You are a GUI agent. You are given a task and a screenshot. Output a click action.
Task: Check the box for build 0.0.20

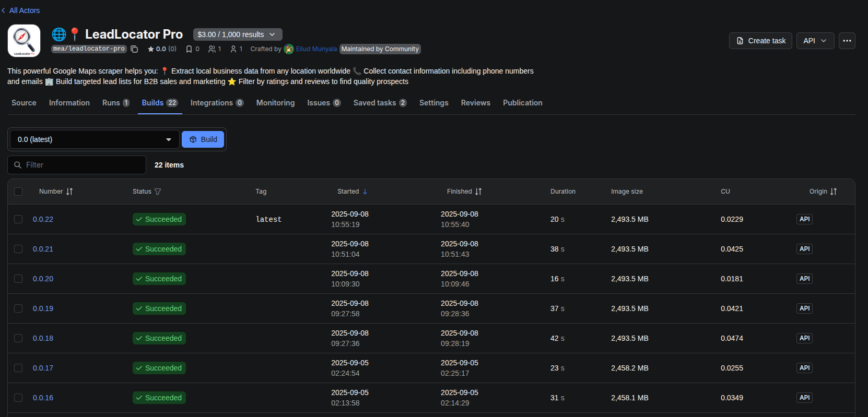(18, 279)
